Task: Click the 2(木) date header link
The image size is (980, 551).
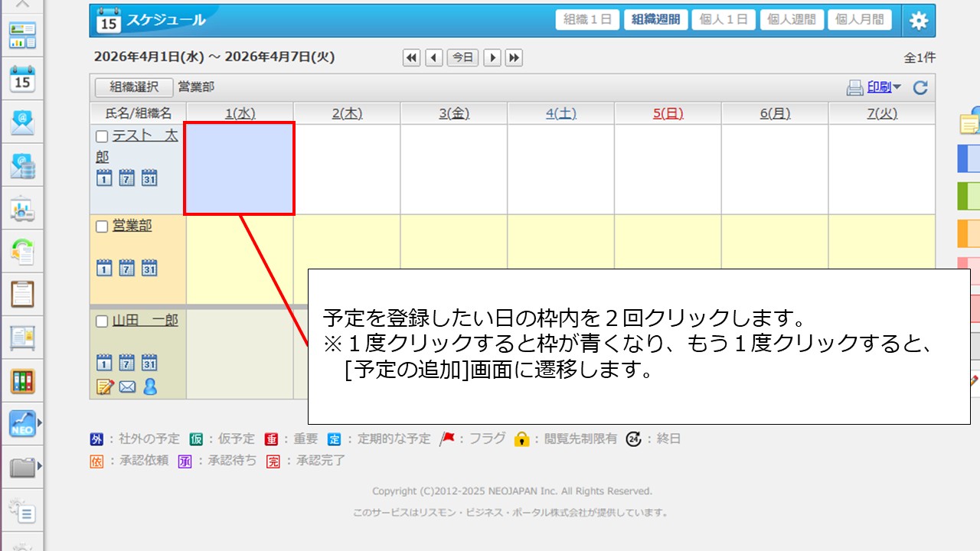Action: click(347, 113)
